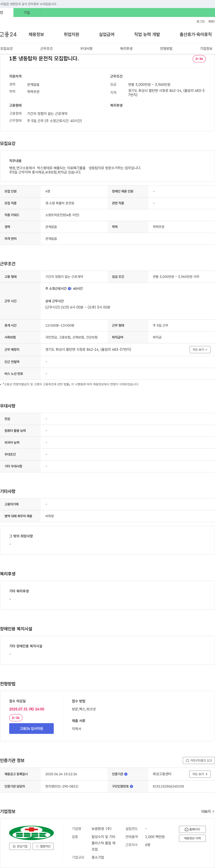
Task: Jump to 모집요강 section tab
Action: pos(7,49)
